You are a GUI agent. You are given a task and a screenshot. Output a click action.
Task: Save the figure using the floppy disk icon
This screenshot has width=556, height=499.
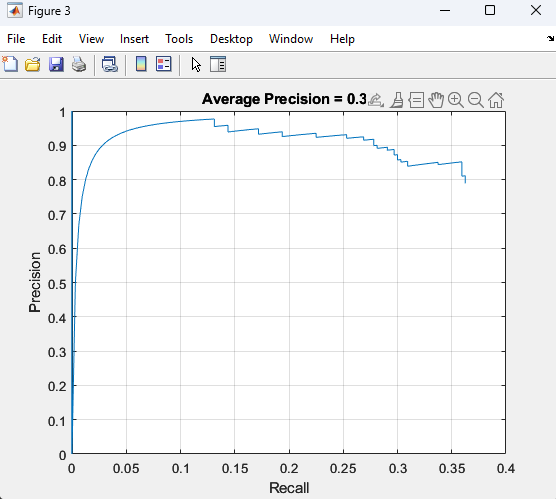[x=56, y=65]
